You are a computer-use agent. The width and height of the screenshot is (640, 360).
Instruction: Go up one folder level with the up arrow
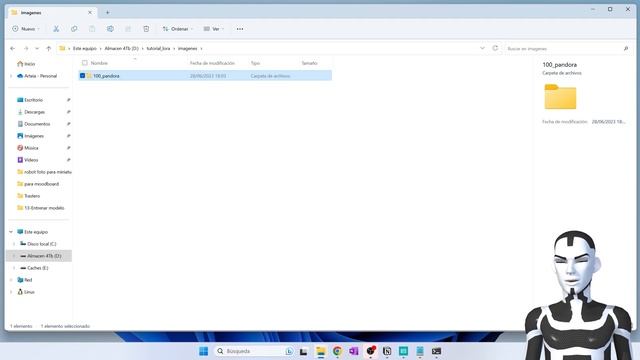49,49
